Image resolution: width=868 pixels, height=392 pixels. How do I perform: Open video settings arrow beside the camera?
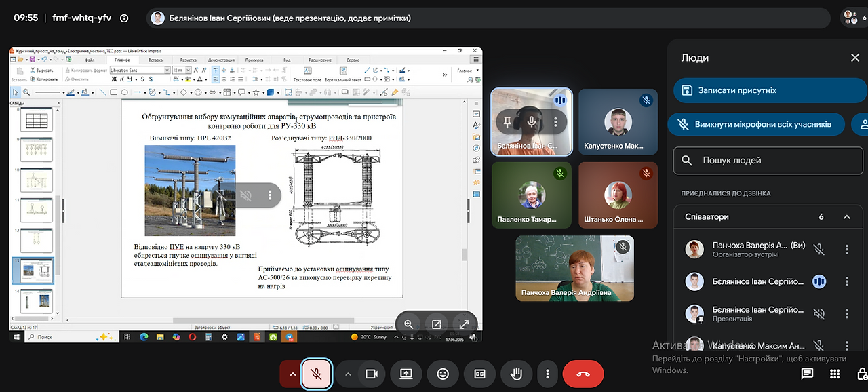coord(348,374)
